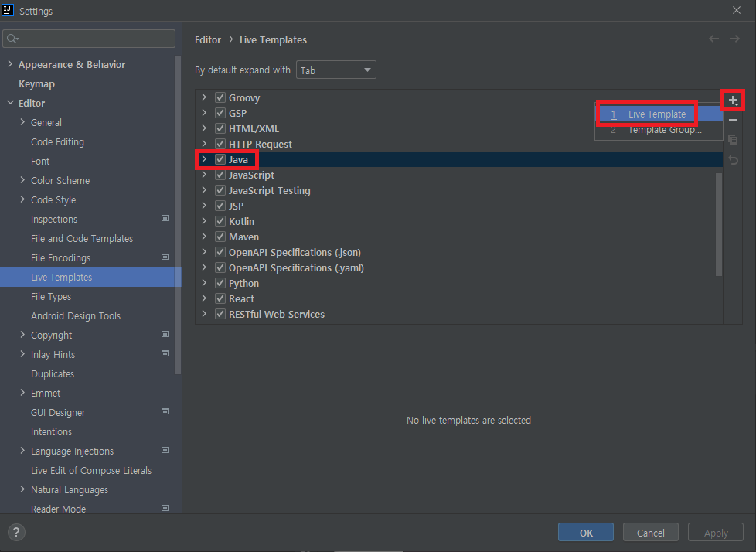The width and height of the screenshot is (756, 552).
Task: Expand the Java template group
Action: [204, 159]
